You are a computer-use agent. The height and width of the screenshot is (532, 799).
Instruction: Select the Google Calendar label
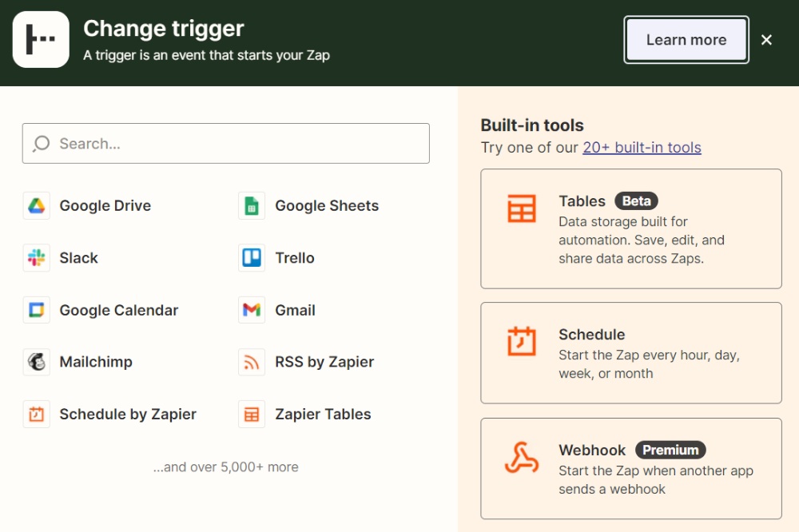pos(119,310)
